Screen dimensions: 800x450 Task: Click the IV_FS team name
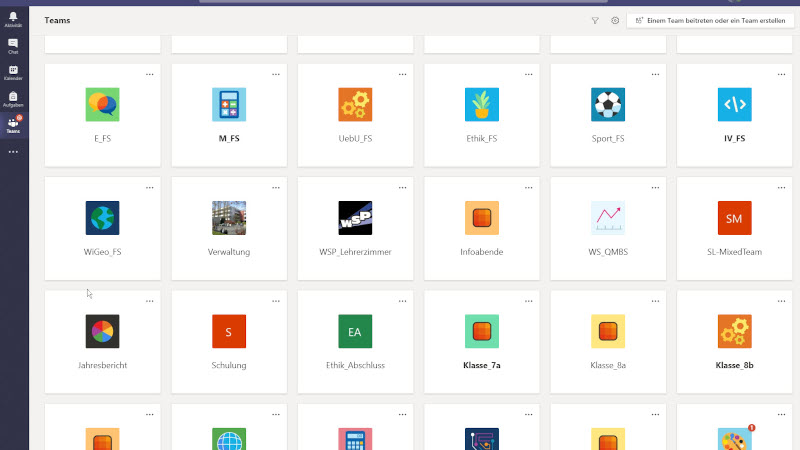735,138
